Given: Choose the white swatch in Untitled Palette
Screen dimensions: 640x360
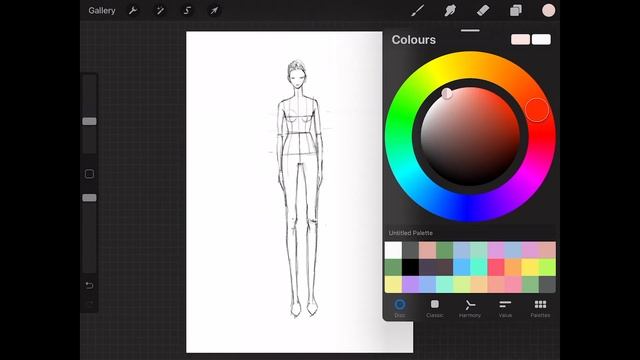Looking at the screenshot, I should (393, 250).
